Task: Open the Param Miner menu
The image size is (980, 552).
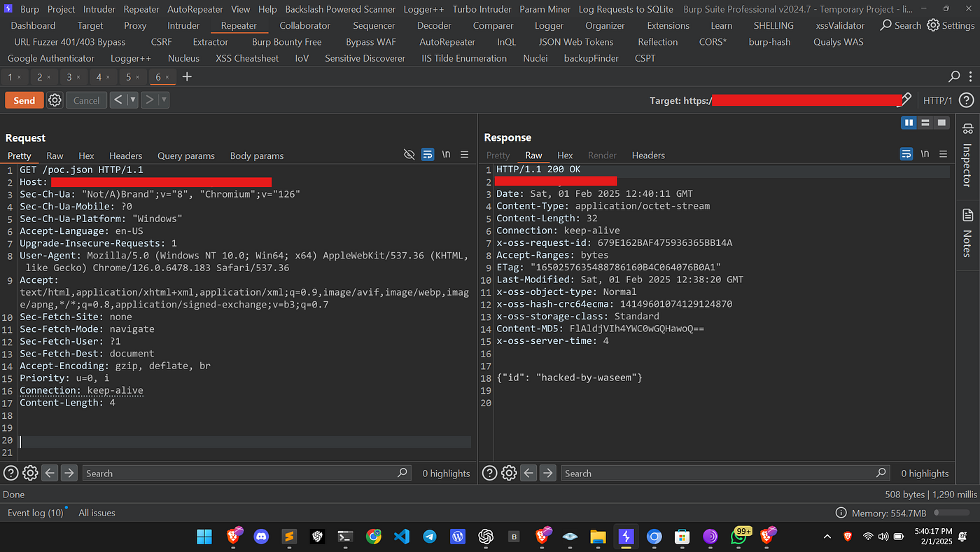Action: point(545,9)
